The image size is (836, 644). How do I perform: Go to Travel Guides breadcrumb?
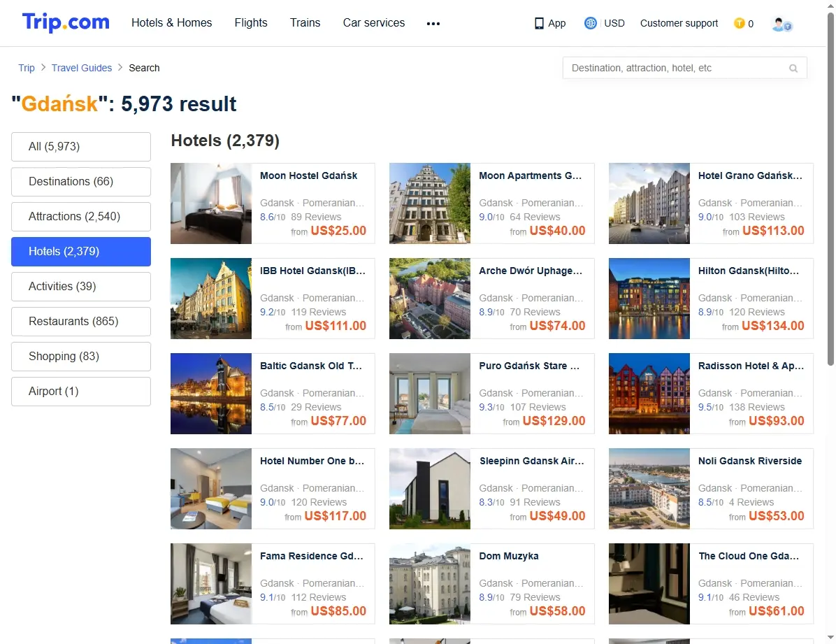[x=82, y=68]
